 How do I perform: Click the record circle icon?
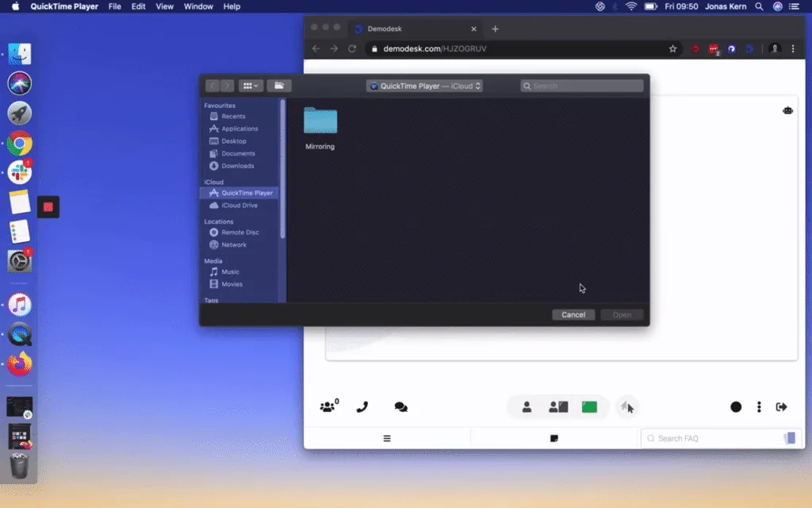(736, 407)
